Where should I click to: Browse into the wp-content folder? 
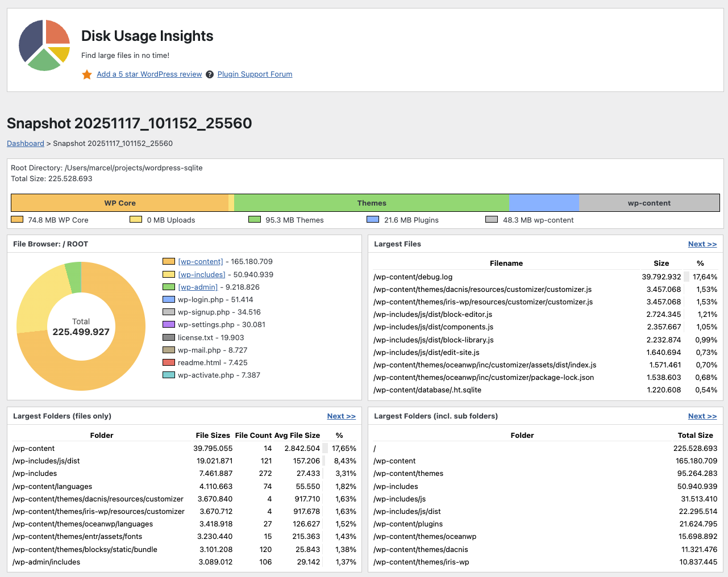point(200,262)
